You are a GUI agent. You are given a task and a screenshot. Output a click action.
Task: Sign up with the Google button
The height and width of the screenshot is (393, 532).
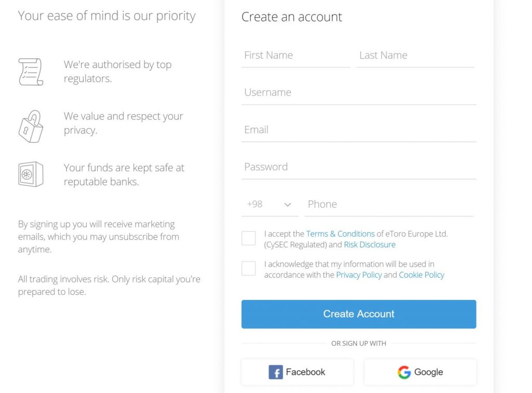[x=420, y=372]
